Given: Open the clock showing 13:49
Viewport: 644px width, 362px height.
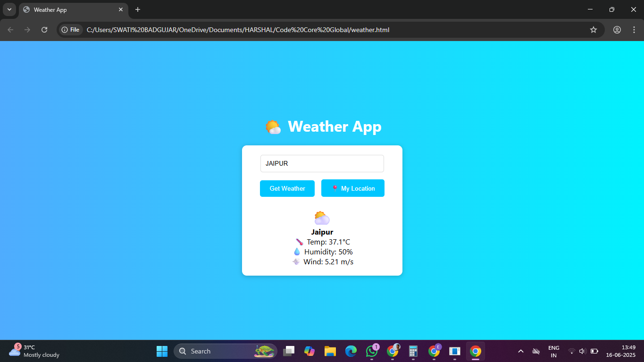Looking at the screenshot, I should point(621,351).
